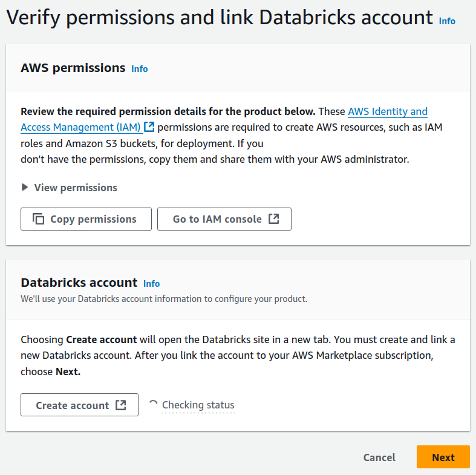Open Info beside the page title
The width and height of the screenshot is (476, 475).
447,21
